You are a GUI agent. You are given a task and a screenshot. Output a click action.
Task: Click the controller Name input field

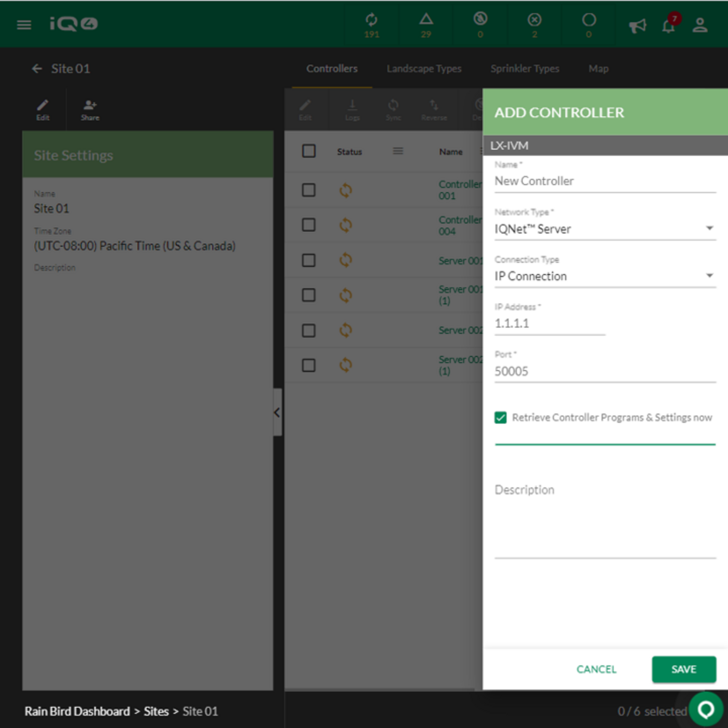(605, 181)
